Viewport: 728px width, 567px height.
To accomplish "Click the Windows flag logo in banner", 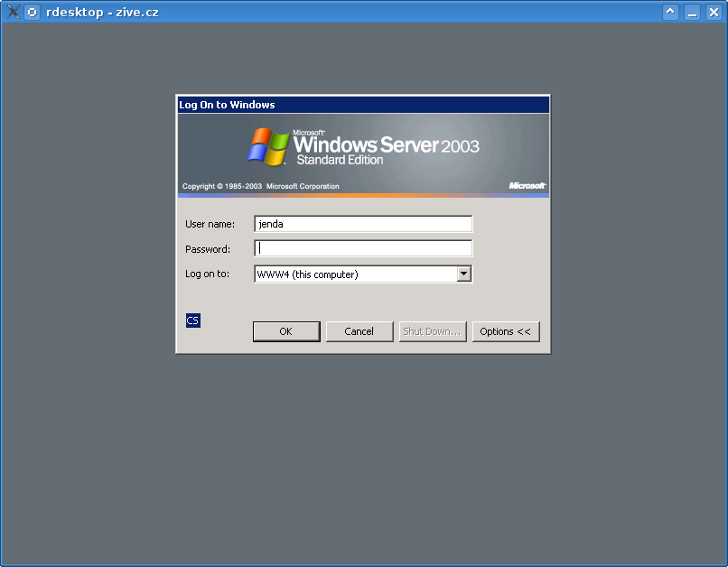I will tap(268, 146).
